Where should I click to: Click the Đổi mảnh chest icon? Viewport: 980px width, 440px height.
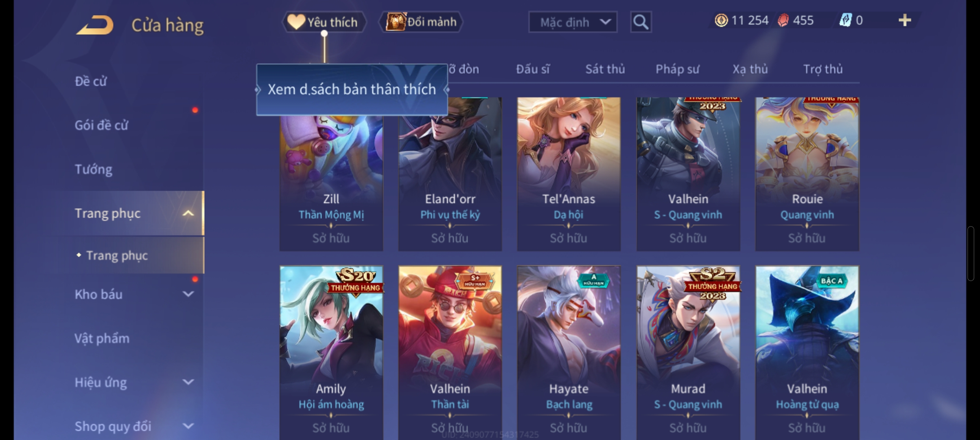(396, 22)
